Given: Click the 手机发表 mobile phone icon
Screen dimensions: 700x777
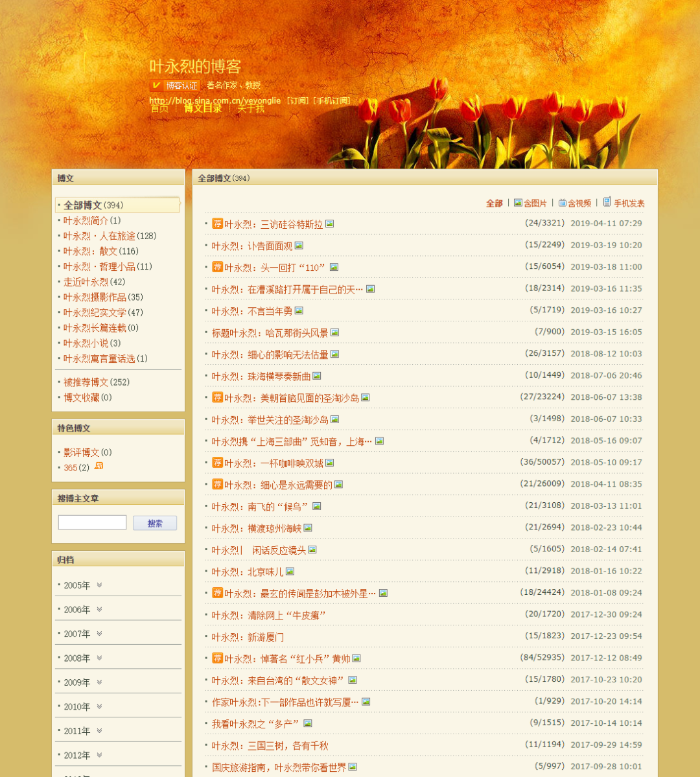Looking at the screenshot, I should 607,202.
